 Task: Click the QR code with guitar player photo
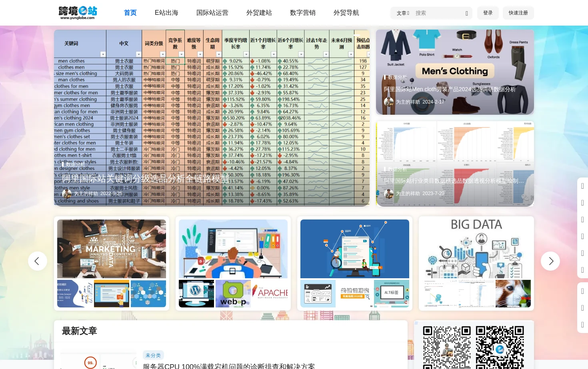point(447,347)
